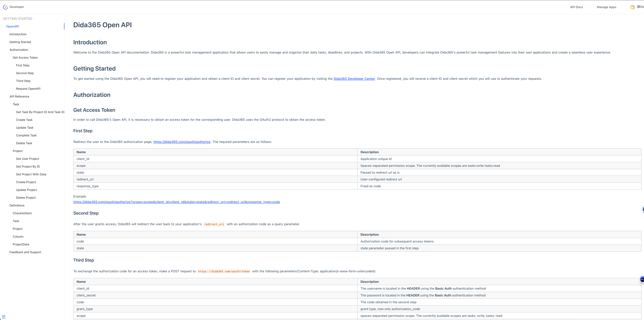Jump to Third Step in the sidebar
The width and height of the screenshot is (644, 320).
click(23, 81)
